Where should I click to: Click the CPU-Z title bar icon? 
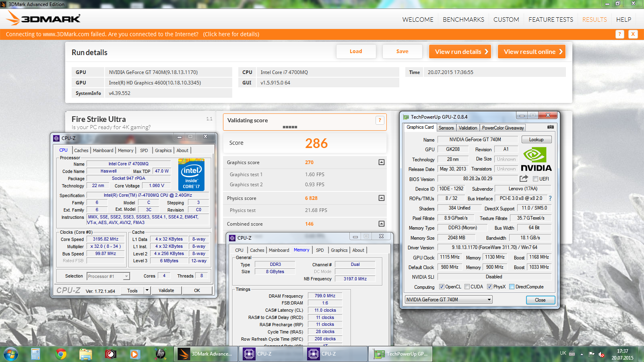coord(56,138)
